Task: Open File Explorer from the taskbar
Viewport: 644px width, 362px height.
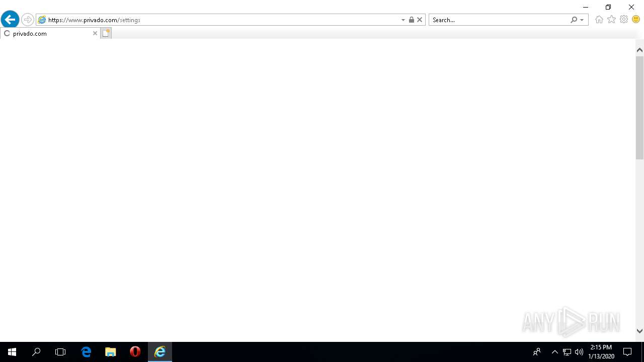Action: (111, 352)
